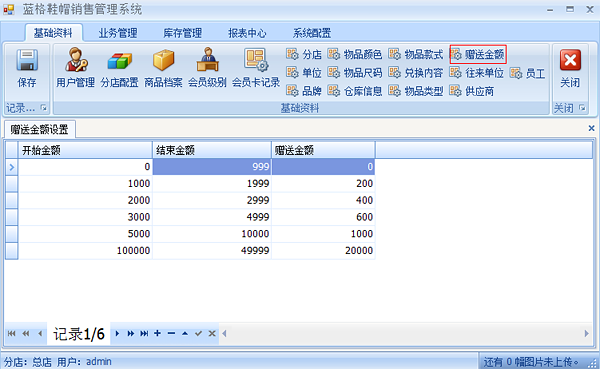Open 仓库信息 warehouse info
Image resolution: width=600 pixels, height=369 pixels.
[x=355, y=91]
